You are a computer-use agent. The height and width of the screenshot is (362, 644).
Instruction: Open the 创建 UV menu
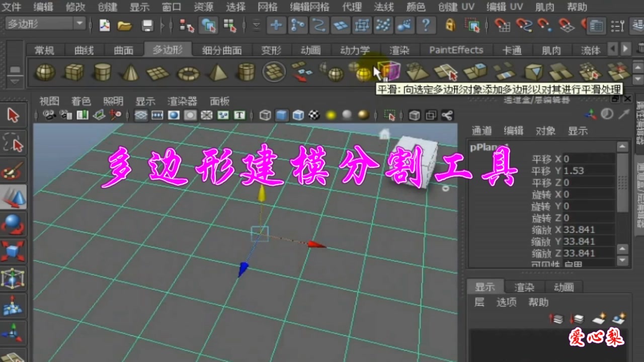coord(456,7)
